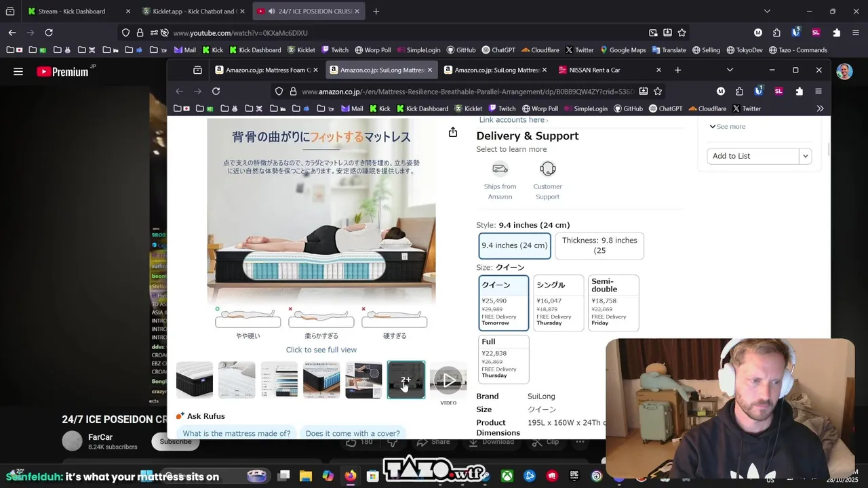Ask Rufus whether it comes with a cover
The image size is (868, 488).
point(353,434)
